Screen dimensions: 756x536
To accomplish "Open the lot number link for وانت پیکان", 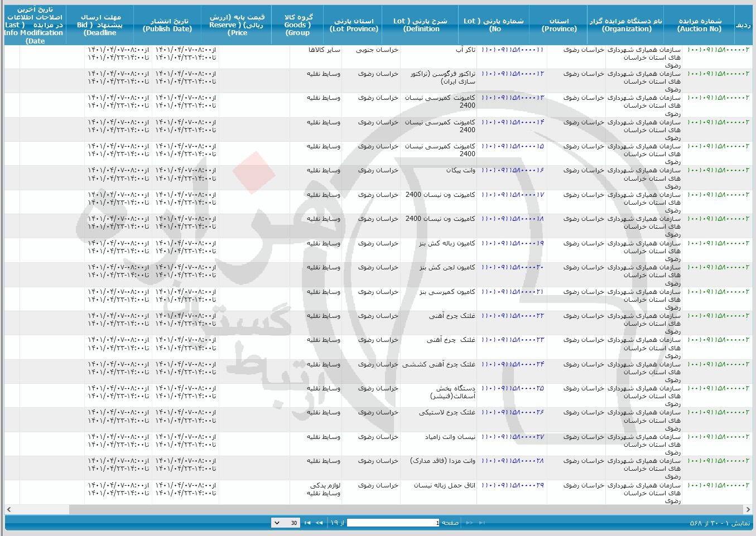I will pos(512,170).
